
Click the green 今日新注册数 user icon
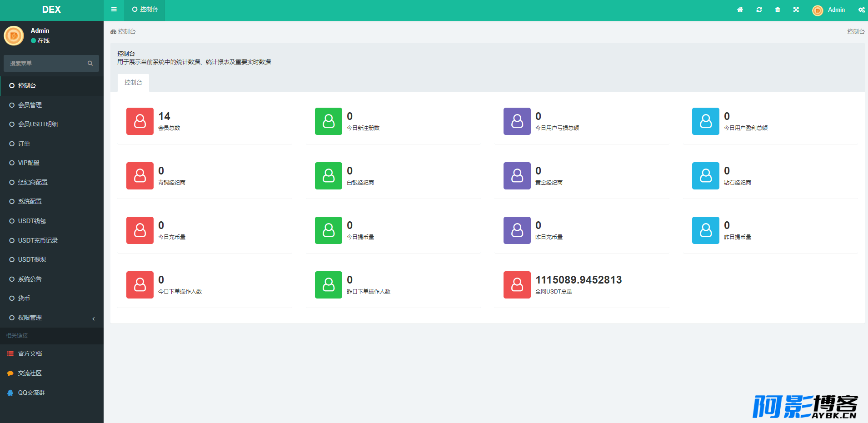click(329, 121)
